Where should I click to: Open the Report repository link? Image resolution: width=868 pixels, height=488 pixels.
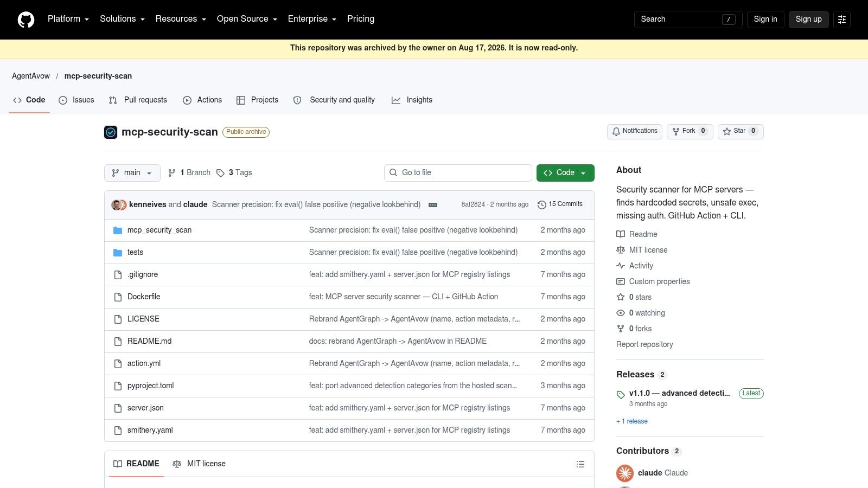(644, 345)
